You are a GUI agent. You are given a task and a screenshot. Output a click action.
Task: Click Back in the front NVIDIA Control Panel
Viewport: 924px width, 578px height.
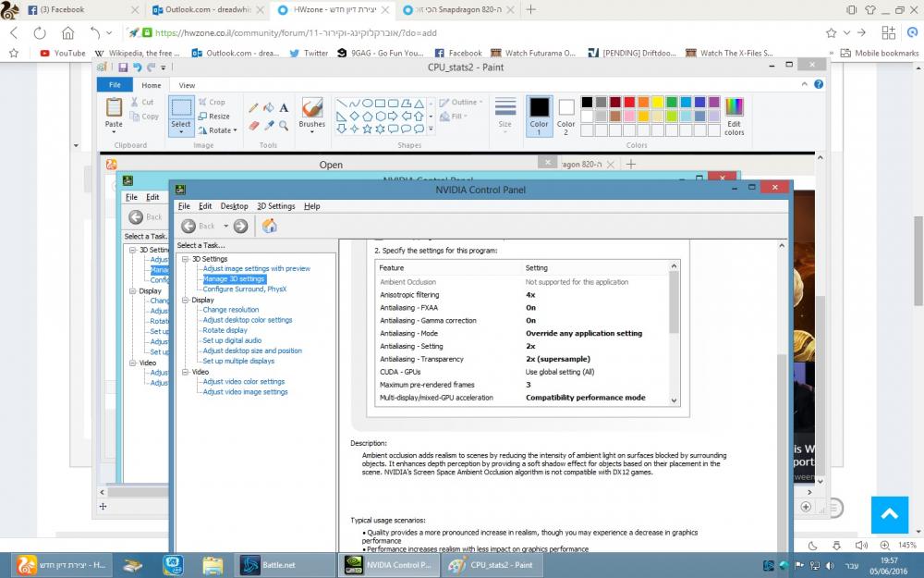pyautogui.click(x=198, y=226)
